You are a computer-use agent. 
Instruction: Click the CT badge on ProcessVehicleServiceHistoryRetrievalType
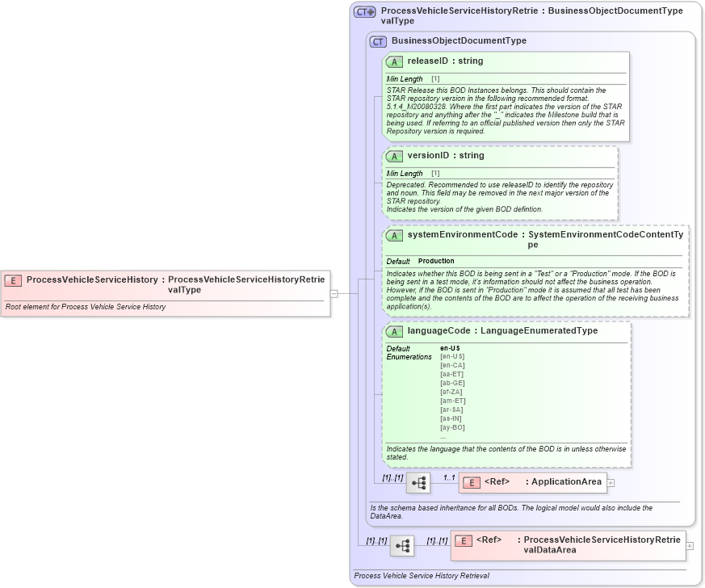360,11
